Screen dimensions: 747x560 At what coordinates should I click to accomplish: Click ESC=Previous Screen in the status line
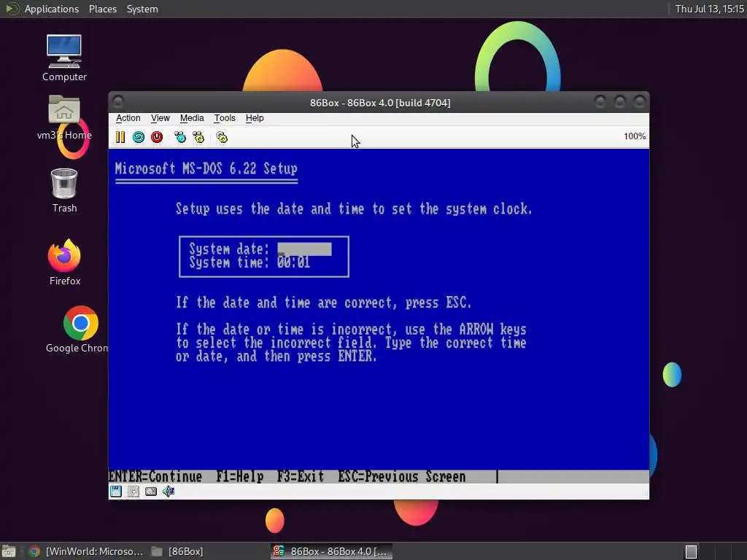[x=402, y=477]
